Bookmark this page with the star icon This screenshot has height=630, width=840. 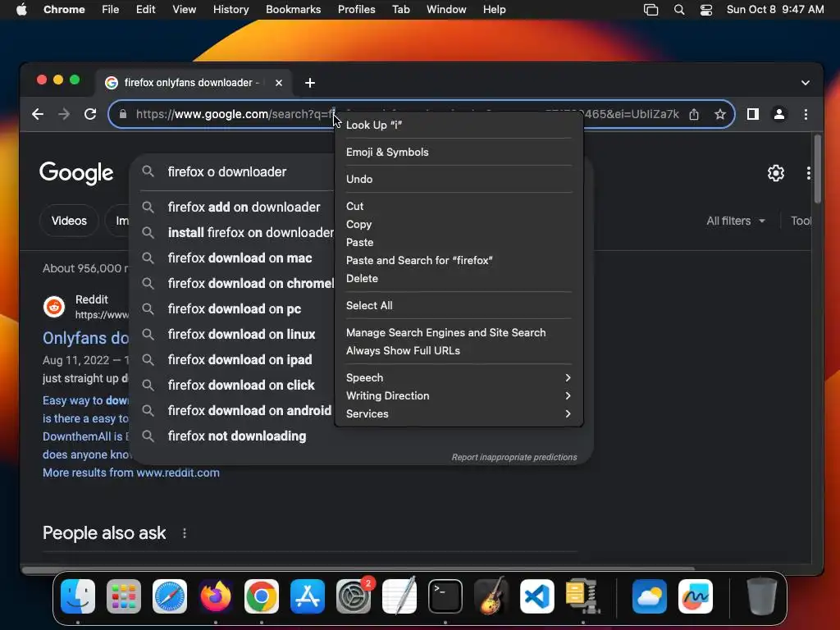tap(720, 114)
